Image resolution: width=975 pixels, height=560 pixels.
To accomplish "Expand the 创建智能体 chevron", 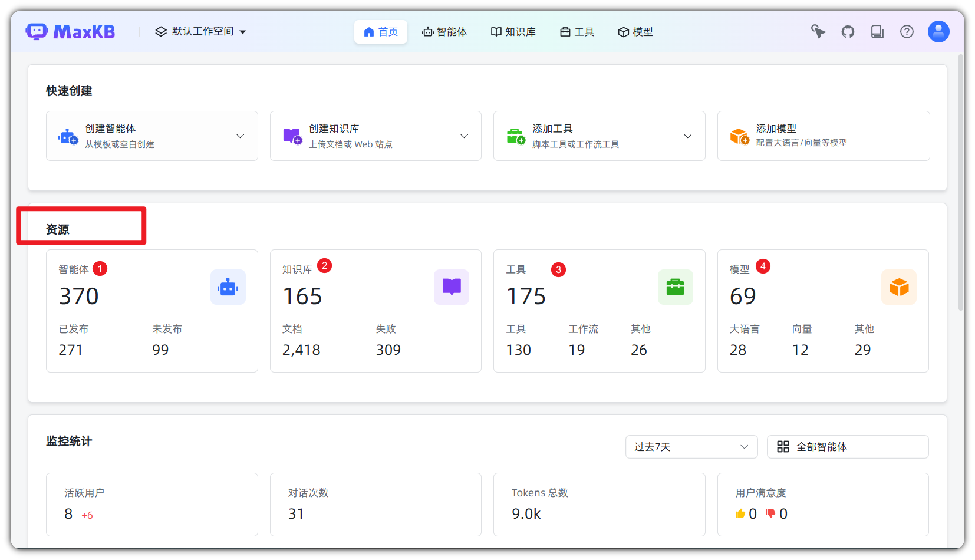I will (x=241, y=136).
